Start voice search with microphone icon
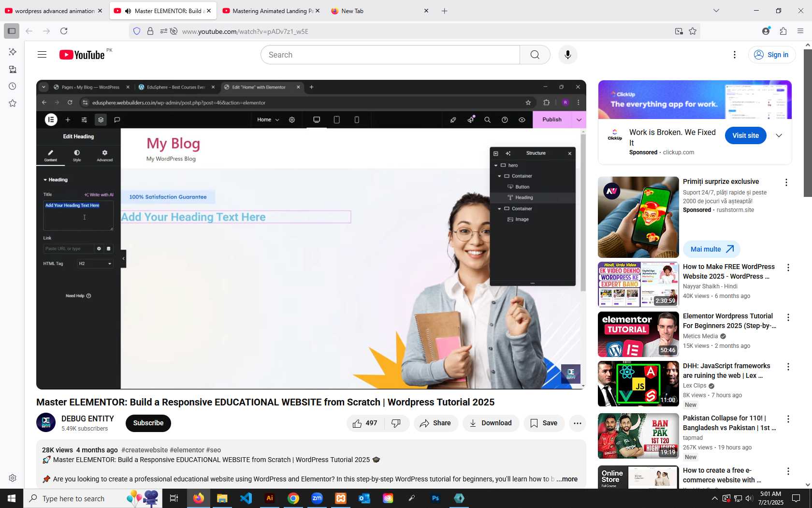Viewport: 812px width, 508px height. (567, 55)
